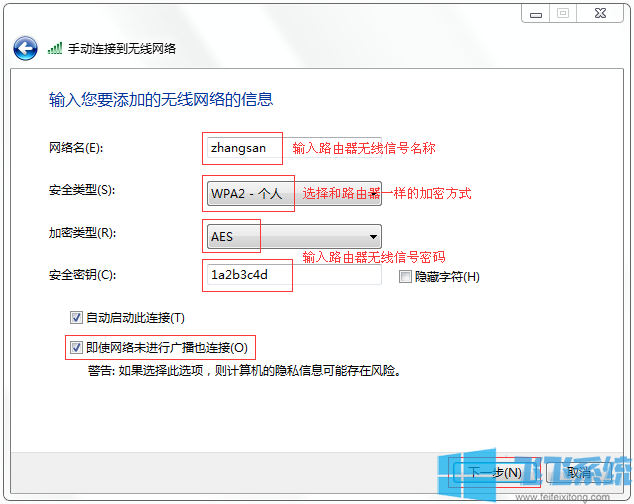Screen dimensions: 634x504
Task: Open the encryption type dropdown showing AES
Action: 294,236
